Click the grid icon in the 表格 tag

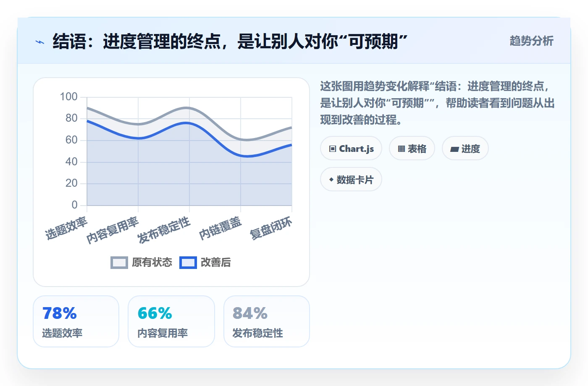(x=402, y=149)
